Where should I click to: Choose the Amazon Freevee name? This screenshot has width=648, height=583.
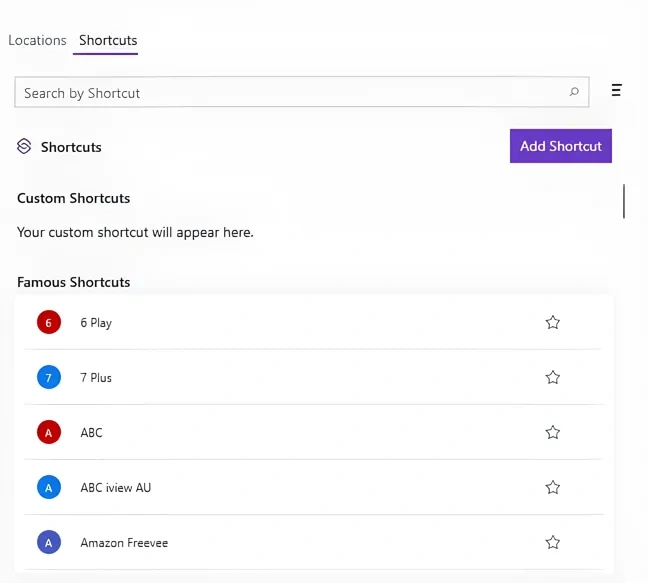point(124,543)
